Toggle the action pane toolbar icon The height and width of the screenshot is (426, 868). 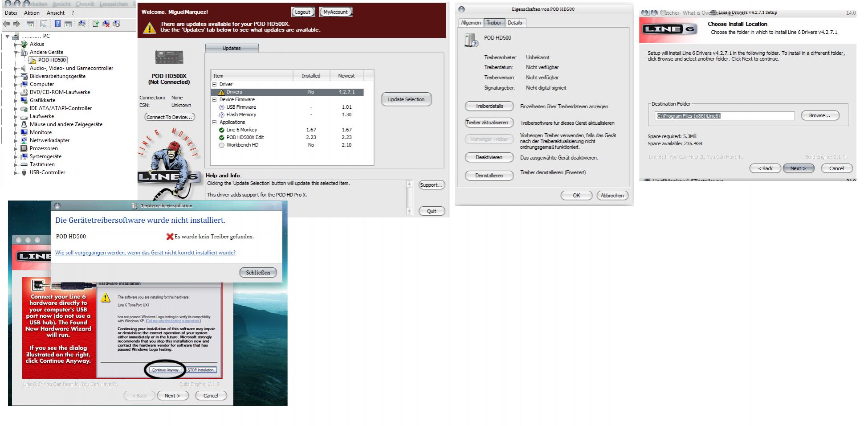pyautogui.click(x=68, y=24)
